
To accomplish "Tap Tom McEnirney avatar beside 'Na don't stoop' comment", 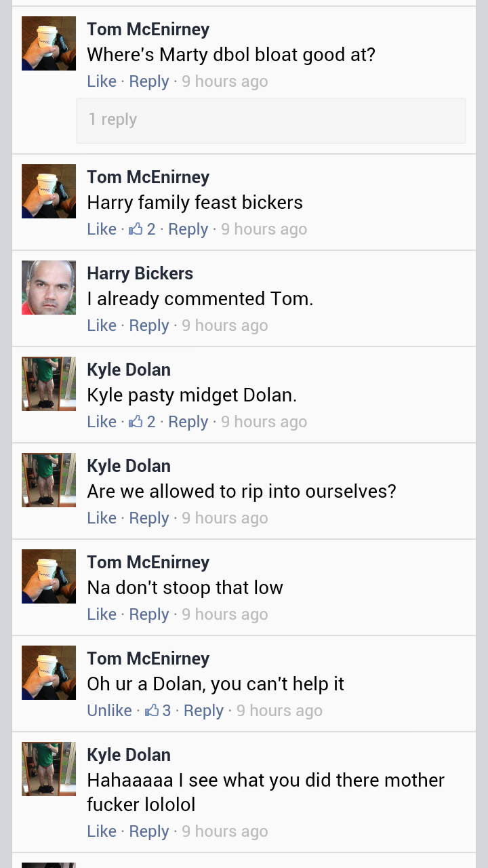I will 49,576.
